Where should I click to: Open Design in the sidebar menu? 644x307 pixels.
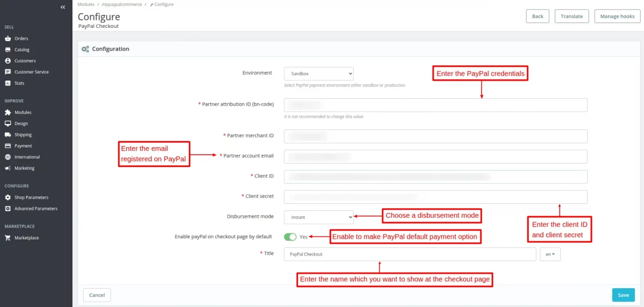coord(21,123)
